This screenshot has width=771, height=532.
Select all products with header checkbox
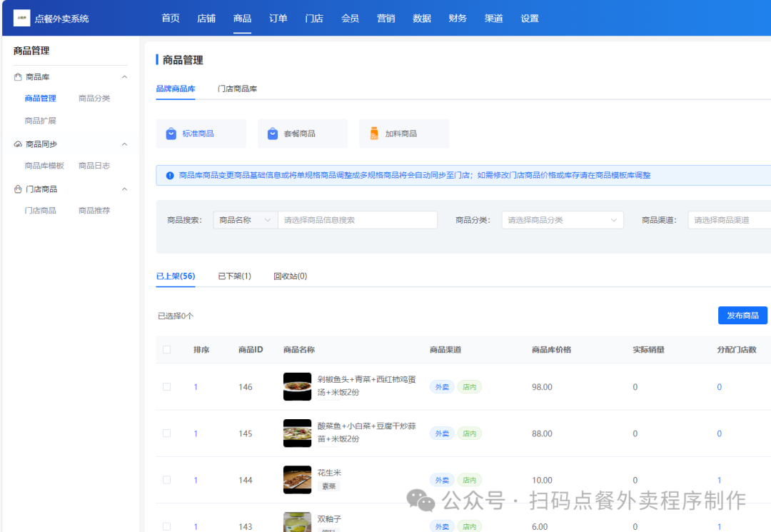coord(166,350)
